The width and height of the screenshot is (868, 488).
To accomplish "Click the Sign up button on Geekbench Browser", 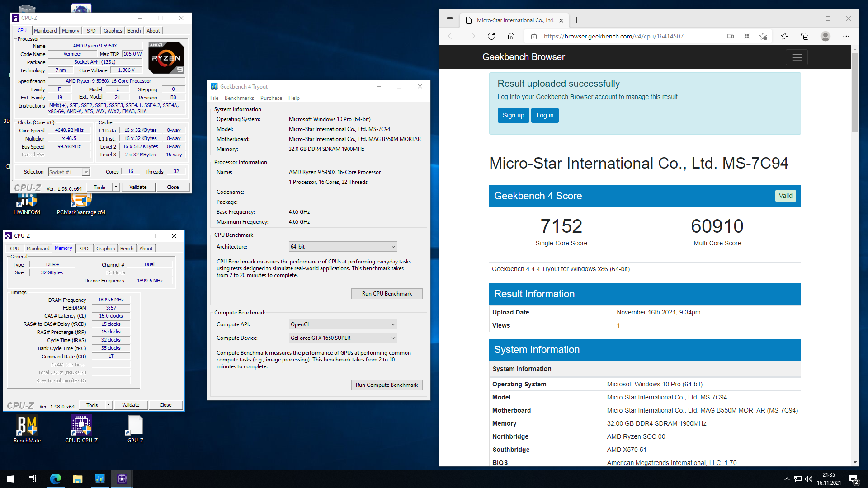I will coord(513,115).
